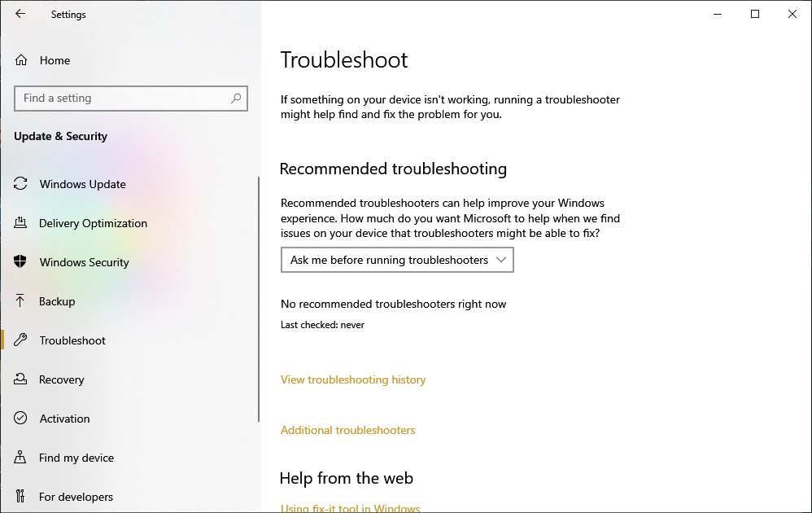Click the Using fix-it tool in Windows link
Screen dimensions: 812x513
(x=350, y=507)
